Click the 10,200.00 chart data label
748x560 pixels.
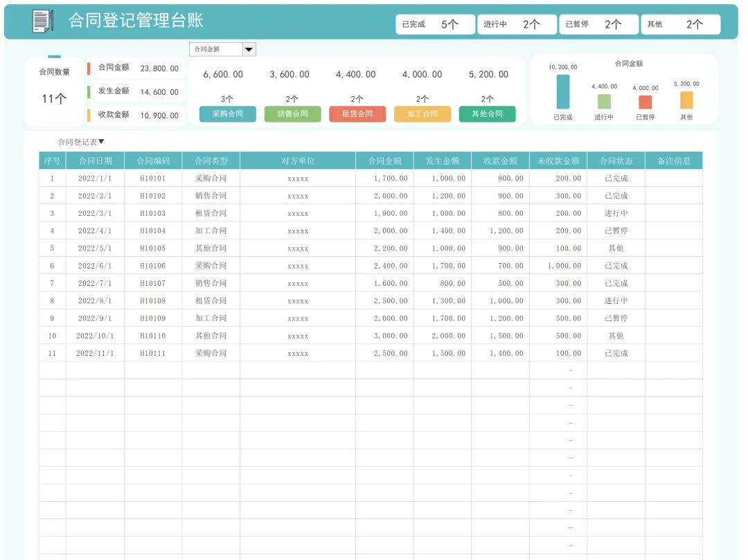pyautogui.click(x=563, y=67)
